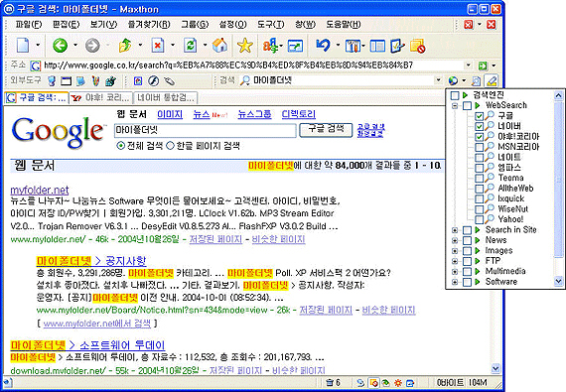
Task: Click the find-in-page magnifier icon
Action: click(x=476, y=80)
